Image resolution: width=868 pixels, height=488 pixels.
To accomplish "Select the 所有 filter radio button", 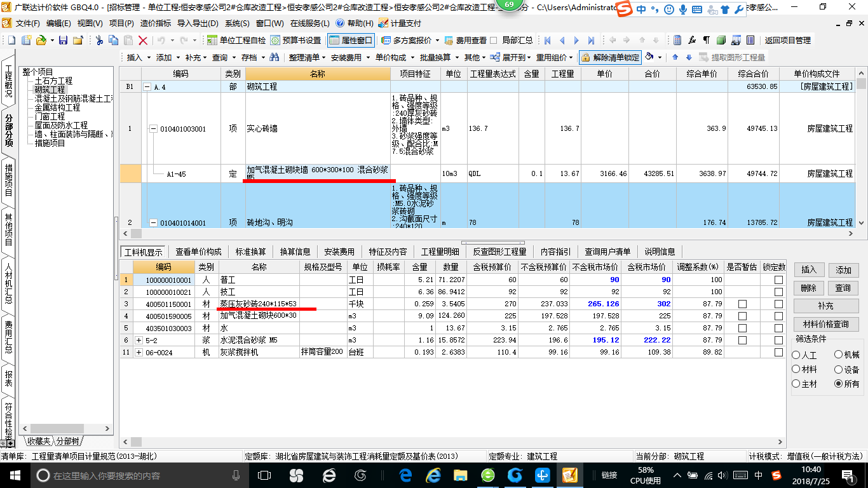I will coord(839,384).
